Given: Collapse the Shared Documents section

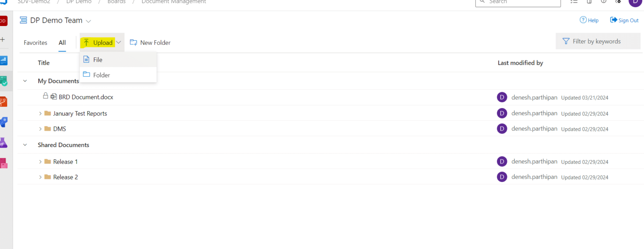Looking at the screenshot, I should [x=25, y=145].
